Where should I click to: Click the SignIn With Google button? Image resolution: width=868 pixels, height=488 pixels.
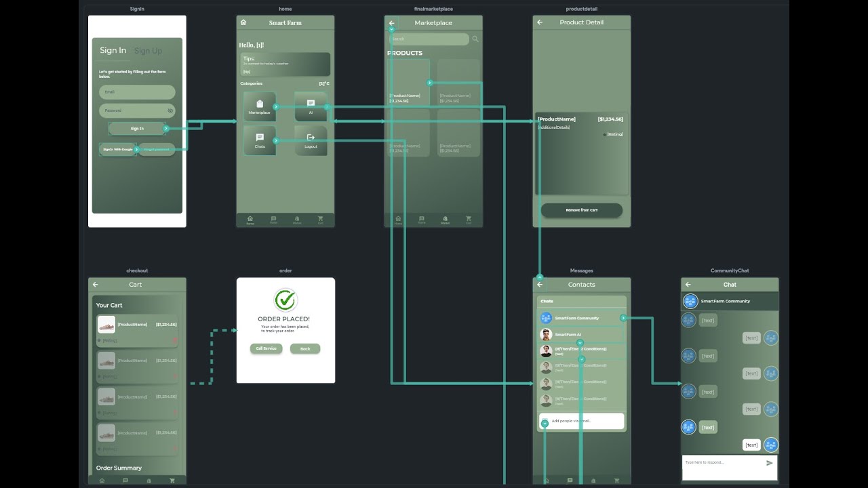(x=118, y=149)
